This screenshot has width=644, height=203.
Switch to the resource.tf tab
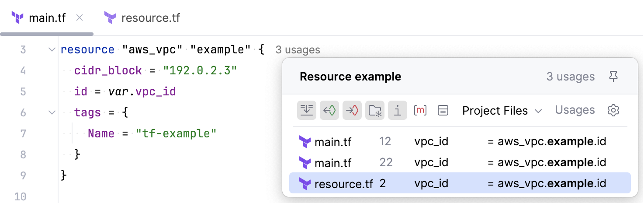[150, 18]
